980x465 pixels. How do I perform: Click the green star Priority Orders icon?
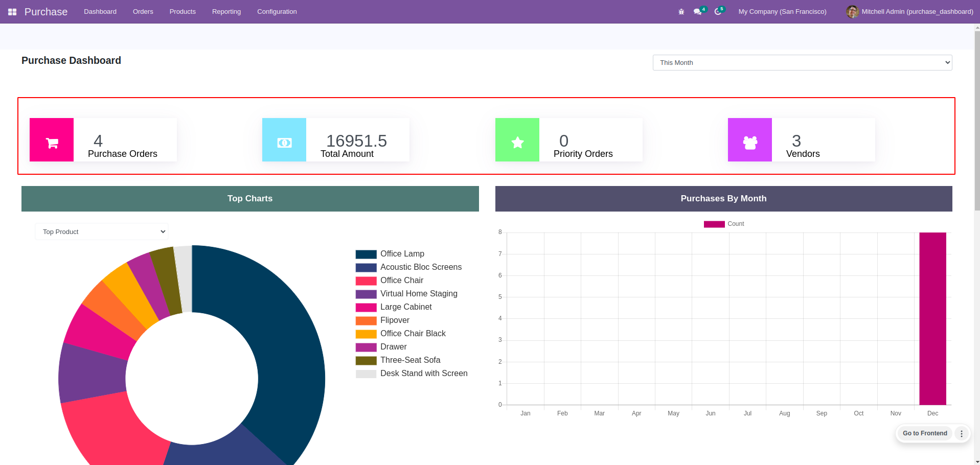517,140
